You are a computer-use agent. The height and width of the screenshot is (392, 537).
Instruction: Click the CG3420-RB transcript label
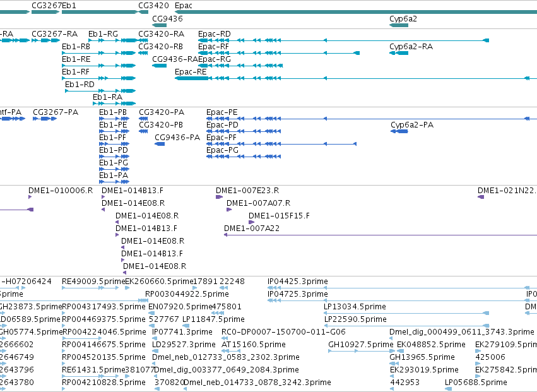click(161, 47)
